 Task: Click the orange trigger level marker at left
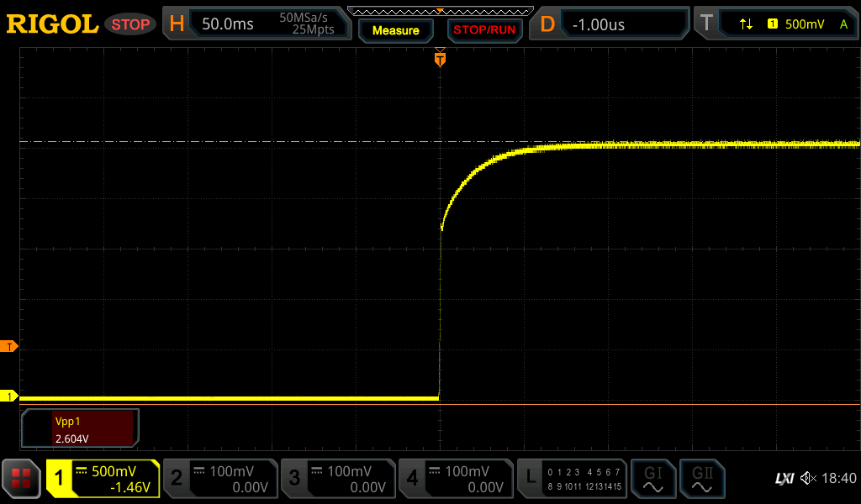click(8, 347)
